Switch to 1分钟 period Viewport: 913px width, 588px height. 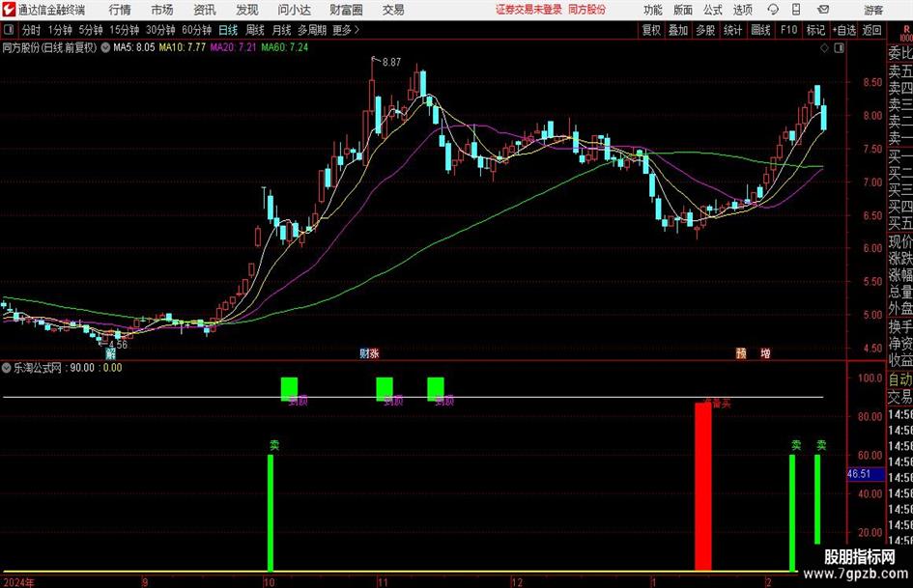[x=60, y=30]
